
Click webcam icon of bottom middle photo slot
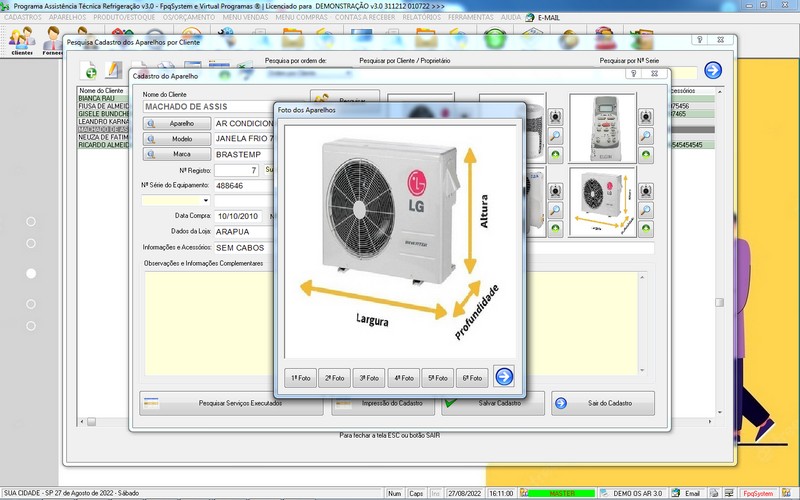tap(555, 191)
